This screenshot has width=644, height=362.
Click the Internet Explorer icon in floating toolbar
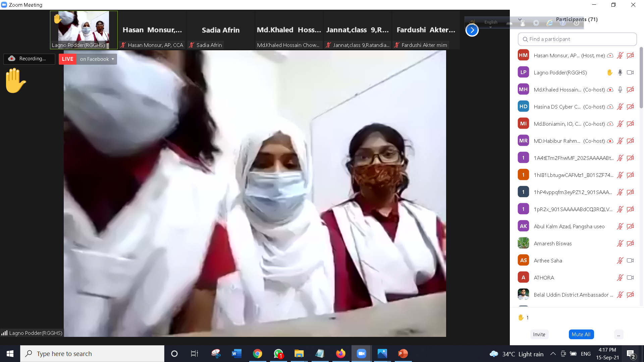pos(549,23)
